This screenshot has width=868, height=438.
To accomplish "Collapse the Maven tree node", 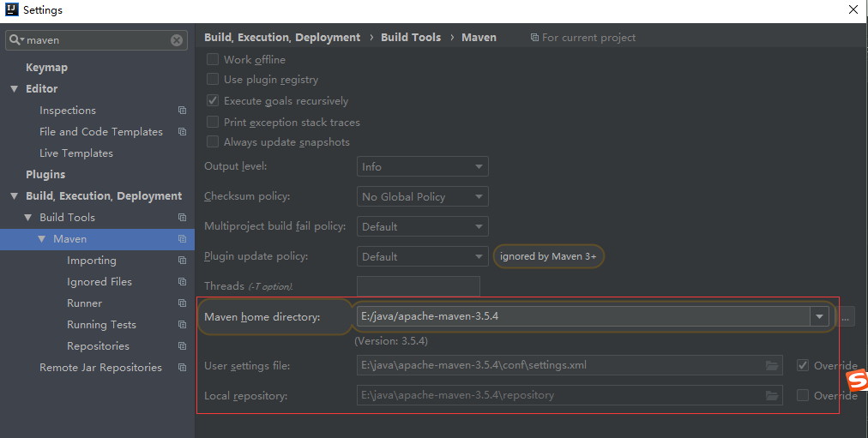I will click(42, 239).
